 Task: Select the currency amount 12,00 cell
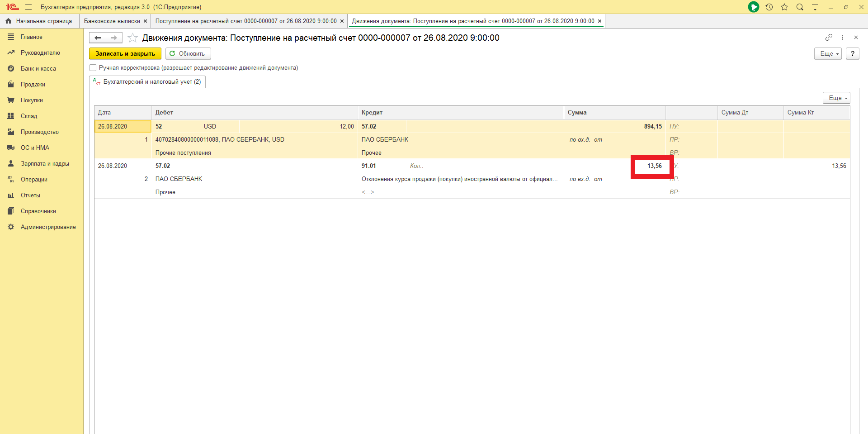point(298,127)
